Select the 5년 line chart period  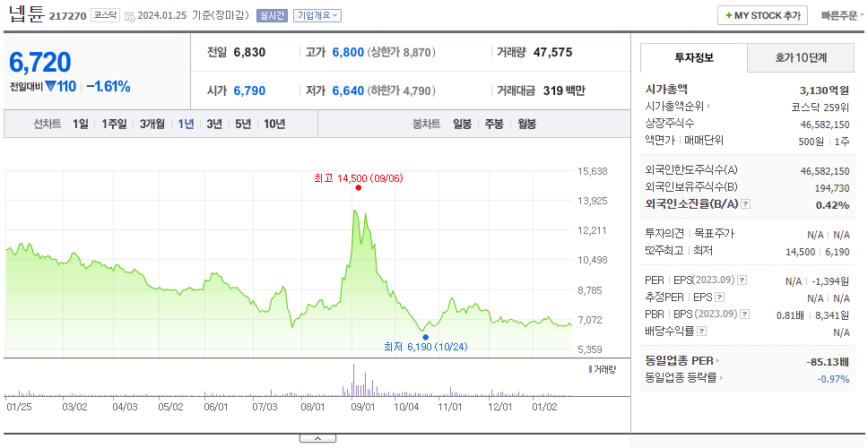[243, 124]
